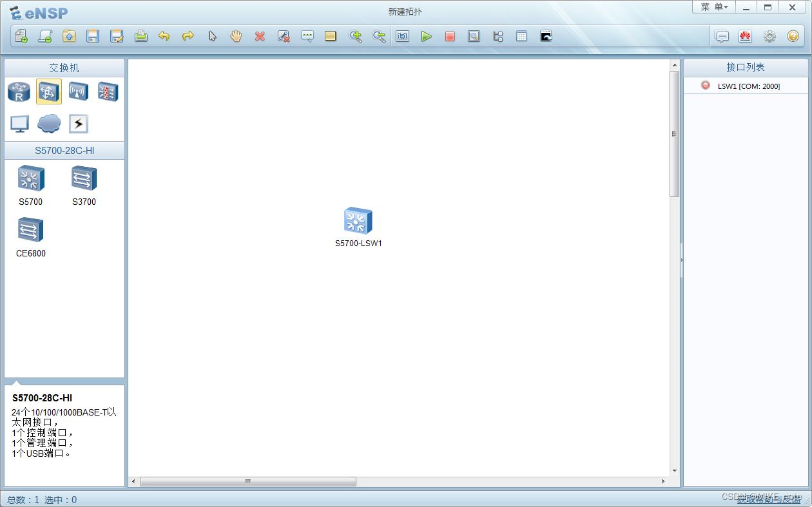Select the rectangle palette tool
This screenshot has width=812, height=507.
[x=331, y=36]
